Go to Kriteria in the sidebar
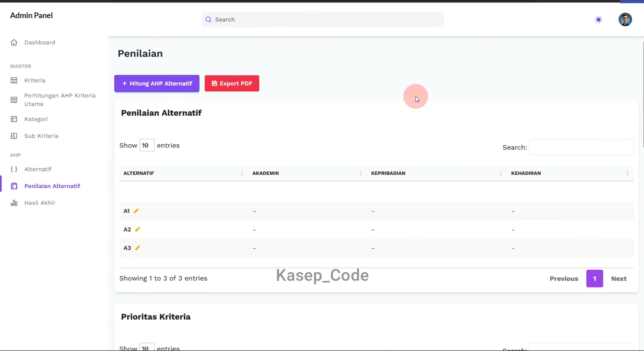Screen dimensions: 644x351 coord(35,80)
